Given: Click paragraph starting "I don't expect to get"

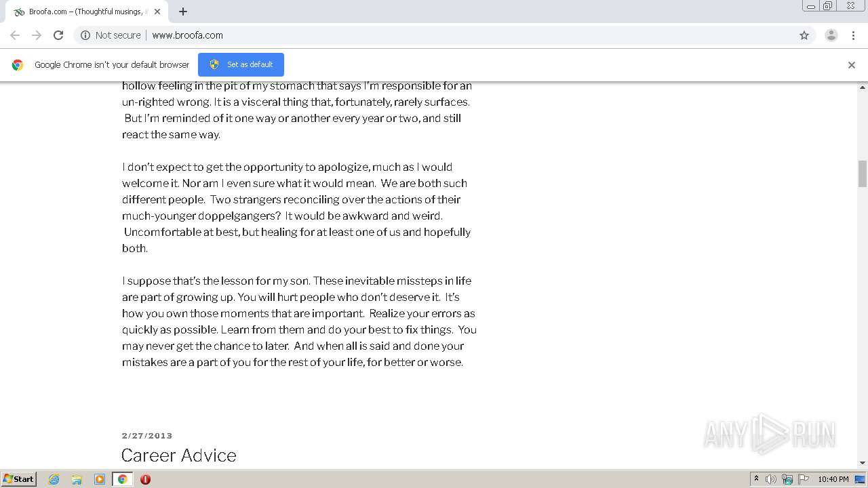Looking at the screenshot, I should [x=296, y=207].
